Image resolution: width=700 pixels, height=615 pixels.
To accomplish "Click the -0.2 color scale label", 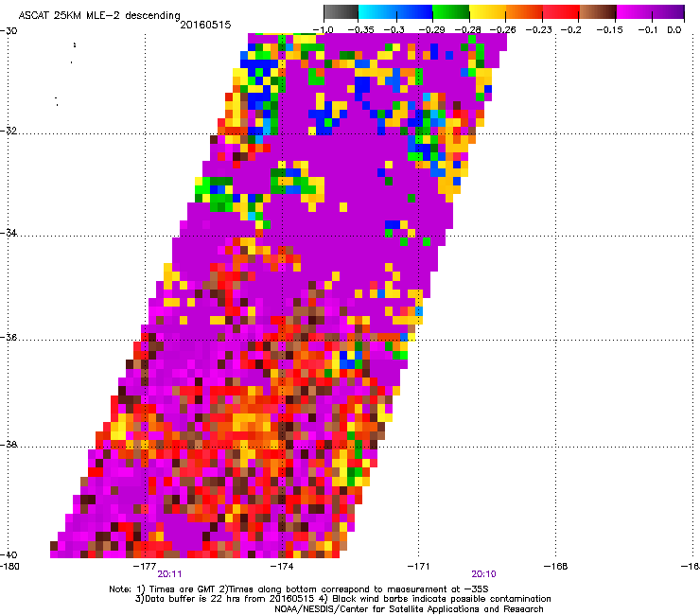I will coord(570,30).
